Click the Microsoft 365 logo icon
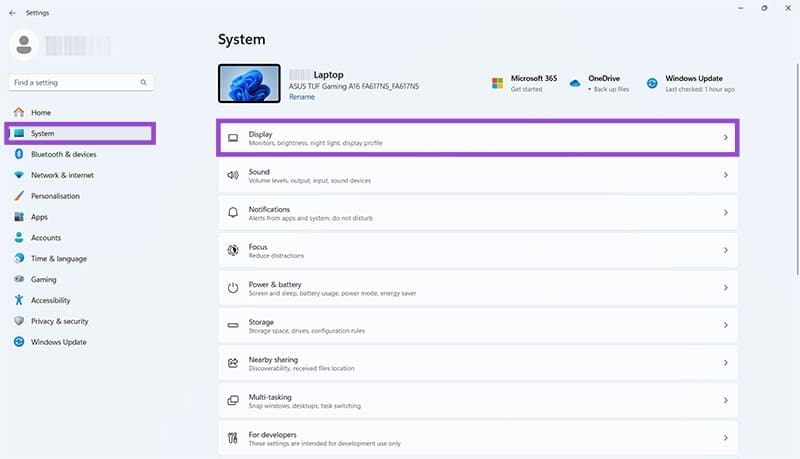 click(497, 84)
